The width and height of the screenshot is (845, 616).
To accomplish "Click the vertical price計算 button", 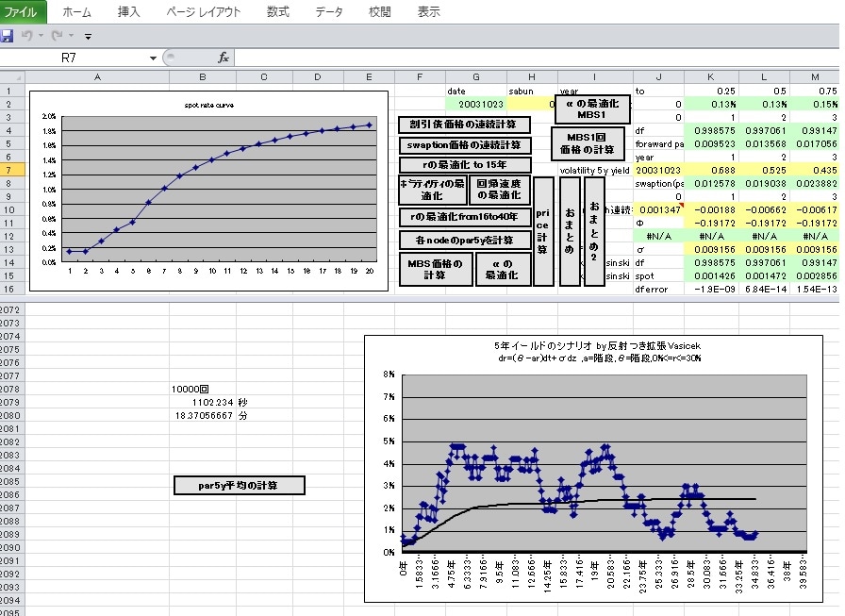I will (542, 231).
